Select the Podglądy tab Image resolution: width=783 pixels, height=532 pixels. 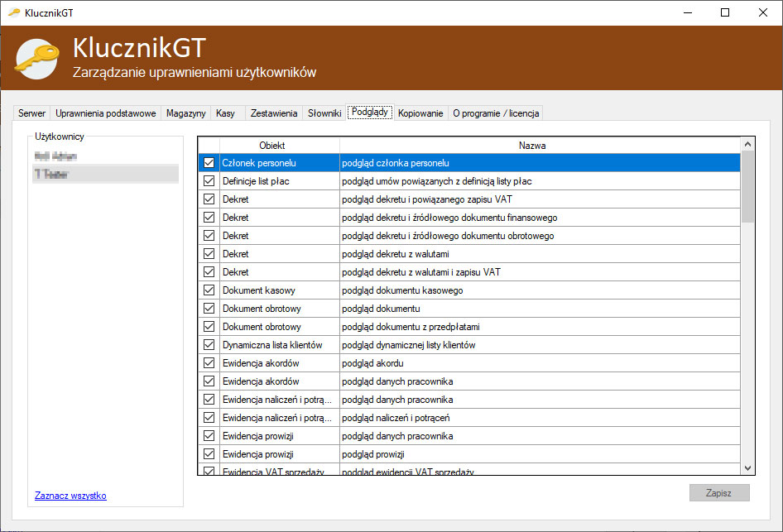[x=369, y=112]
